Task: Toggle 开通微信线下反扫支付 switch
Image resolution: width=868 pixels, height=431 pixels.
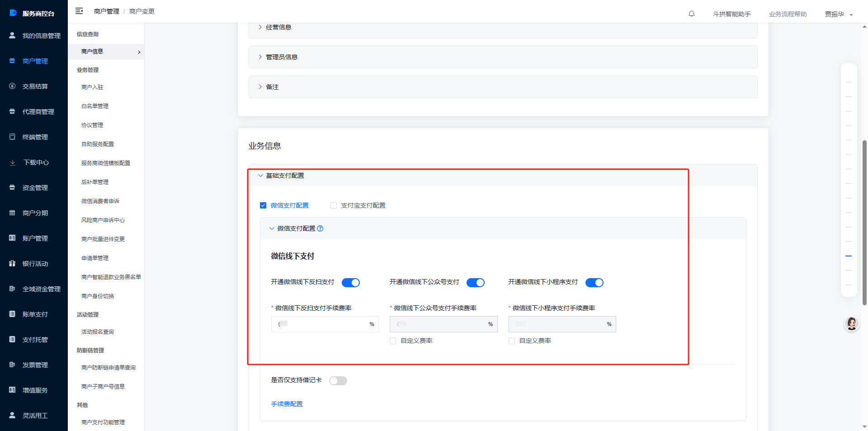Action: [x=350, y=283]
